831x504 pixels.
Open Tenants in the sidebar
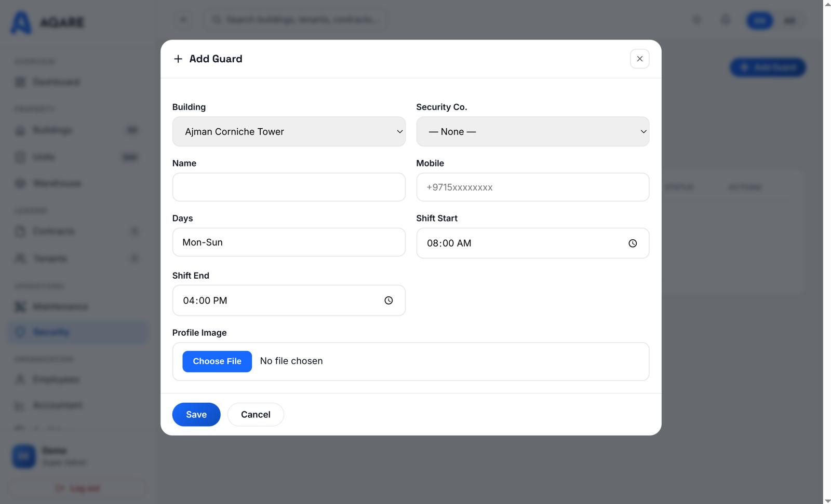point(78,258)
